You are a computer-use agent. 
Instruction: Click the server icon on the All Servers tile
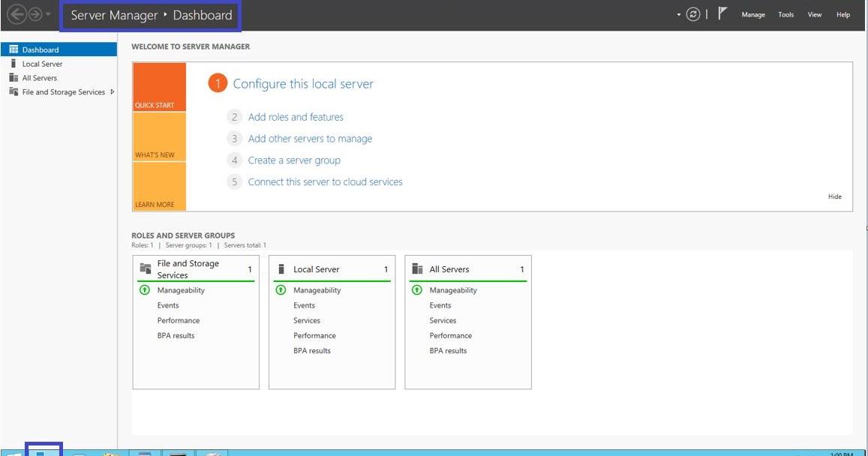tap(417, 268)
